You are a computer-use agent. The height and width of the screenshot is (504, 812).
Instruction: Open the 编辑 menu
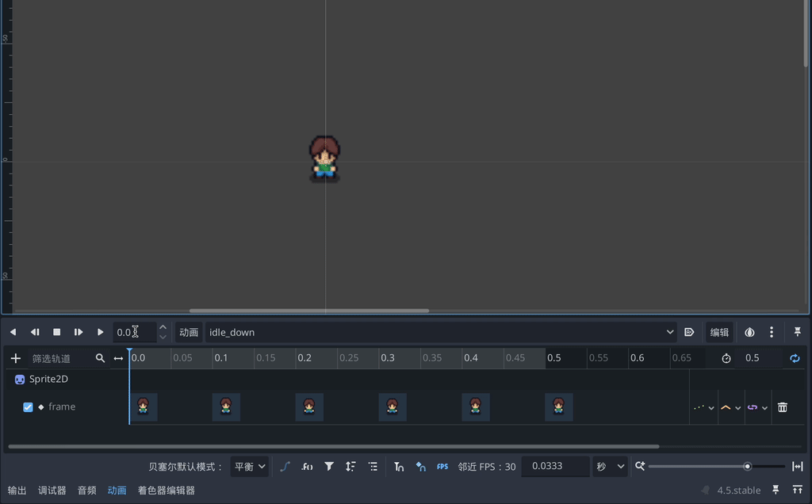pos(719,332)
